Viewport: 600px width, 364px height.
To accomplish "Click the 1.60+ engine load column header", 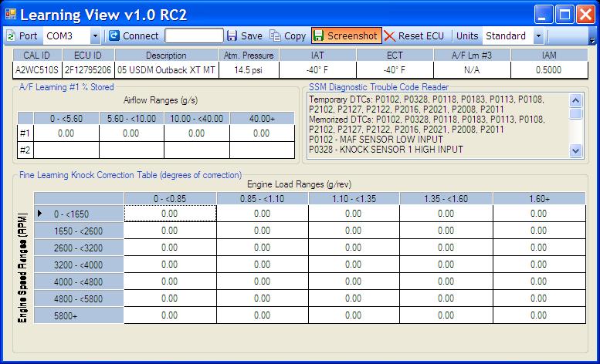I will (x=539, y=199).
